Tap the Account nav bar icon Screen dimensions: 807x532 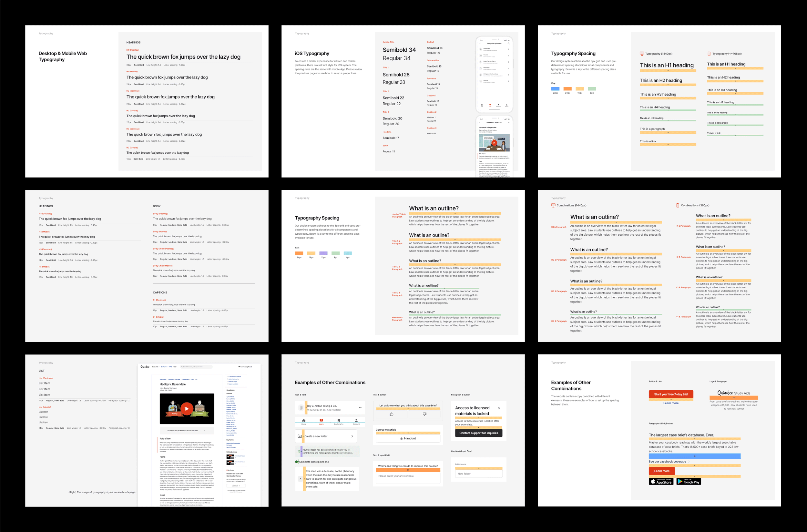[x=356, y=421]
